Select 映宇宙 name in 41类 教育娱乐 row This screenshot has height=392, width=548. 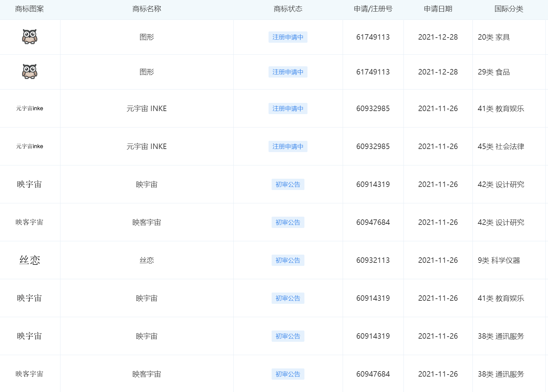coord(147,298)
